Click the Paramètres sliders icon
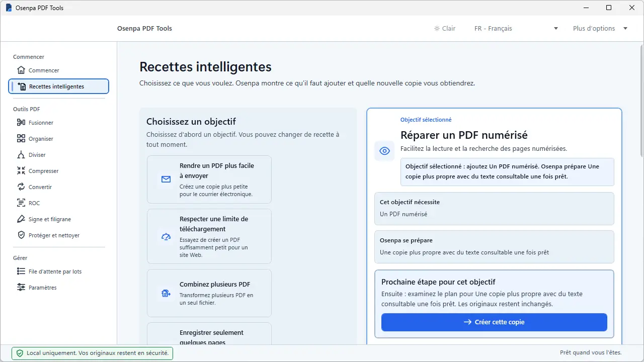The image size is (644, 362). [x=21, y=288]
